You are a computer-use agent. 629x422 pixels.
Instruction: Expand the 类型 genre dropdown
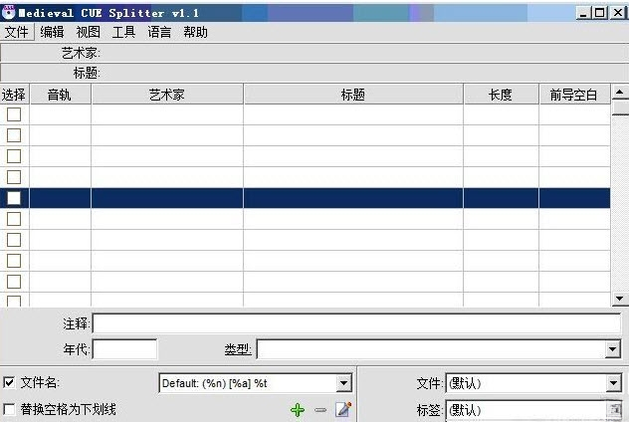(612, 349)
